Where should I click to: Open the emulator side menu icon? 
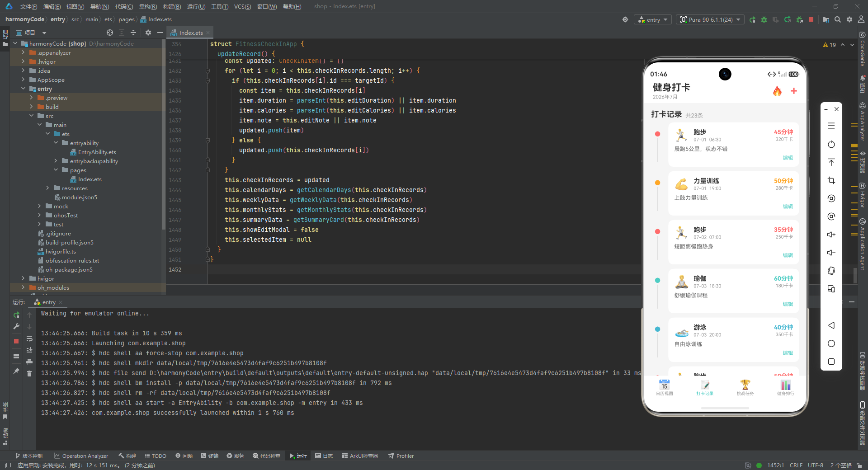tap(831, 126)
